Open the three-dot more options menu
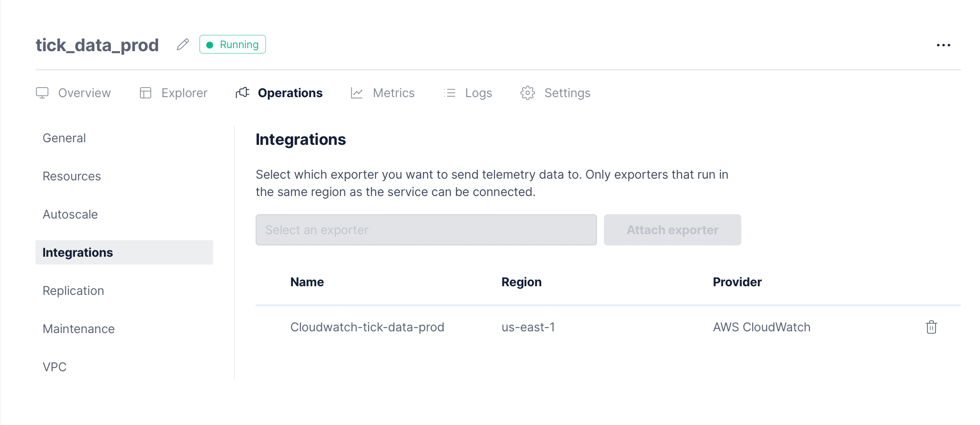This screenshot has height=425, width=980. [943, 45]
